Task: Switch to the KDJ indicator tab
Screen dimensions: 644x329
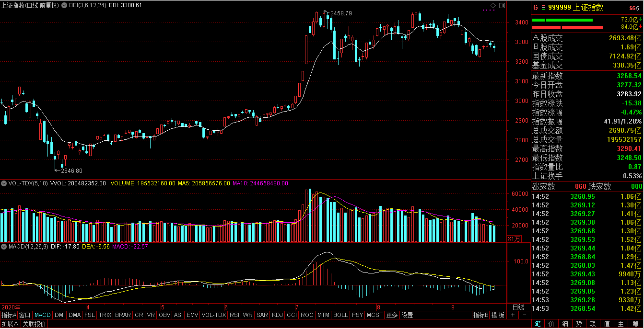Action: click(x=277, y=315)
